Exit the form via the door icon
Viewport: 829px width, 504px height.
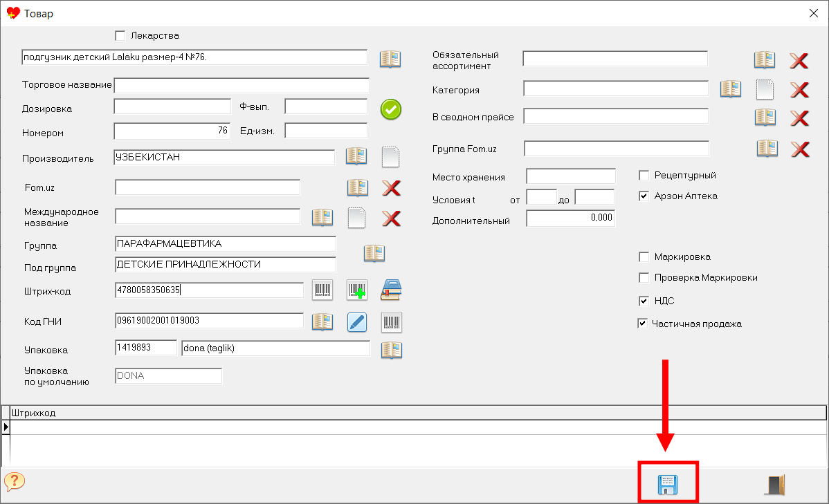(774, 485)
